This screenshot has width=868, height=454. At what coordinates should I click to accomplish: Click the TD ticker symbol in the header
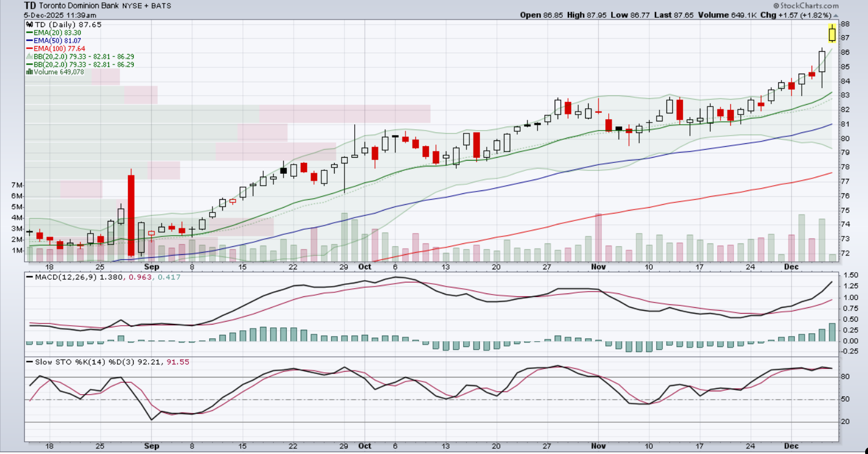point(30,6)
